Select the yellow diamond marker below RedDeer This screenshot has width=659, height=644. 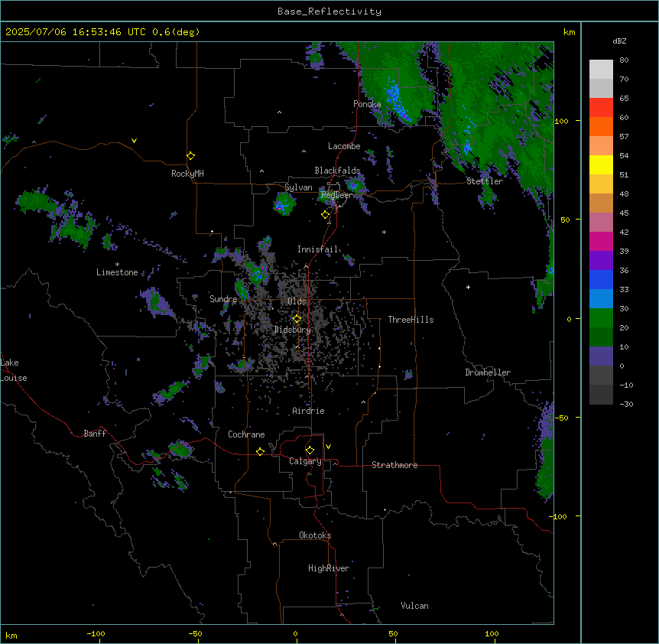point(326,215)
